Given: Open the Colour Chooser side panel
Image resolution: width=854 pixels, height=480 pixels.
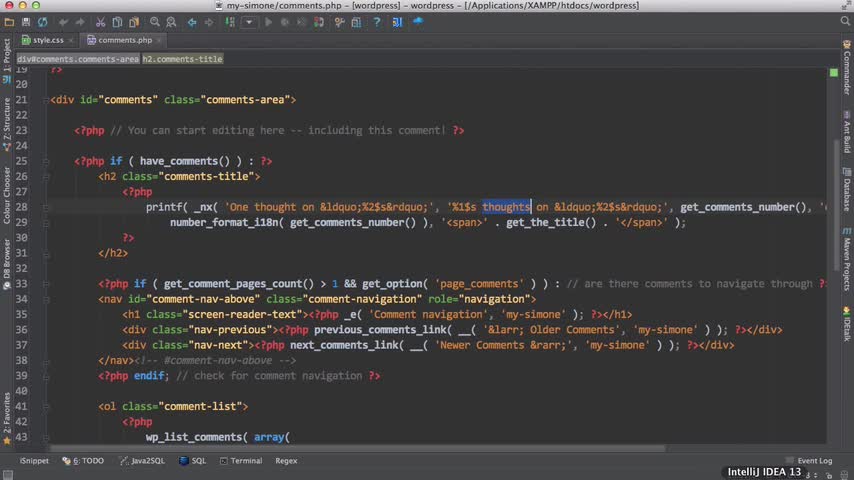Looking at the screenshot, I should pos(7,195).
